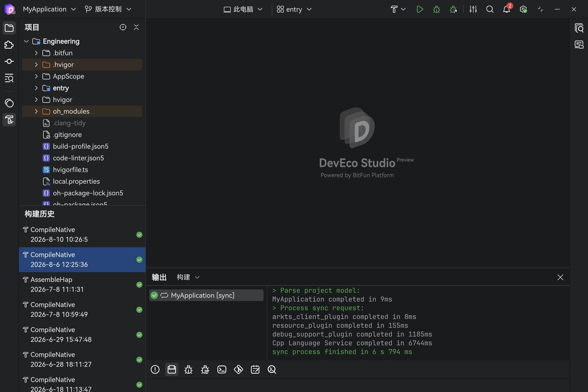Open the commit sidebar icon

(x=9, y=61)
